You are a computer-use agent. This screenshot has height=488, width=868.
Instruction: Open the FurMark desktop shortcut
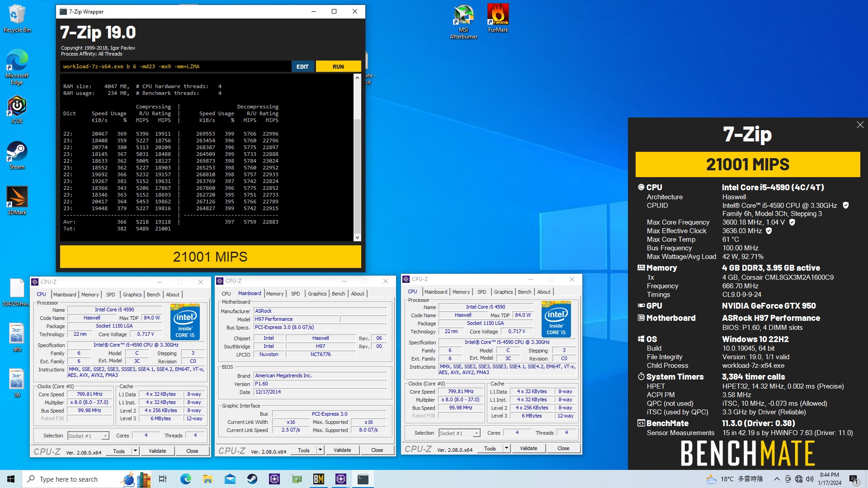(x=498, y=18)
